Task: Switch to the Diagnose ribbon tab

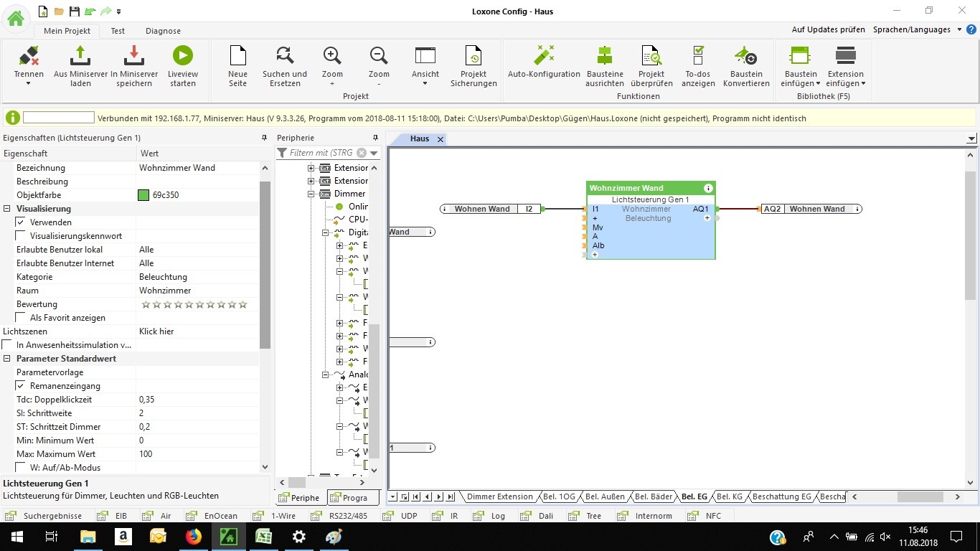Action: coord(163,31)
